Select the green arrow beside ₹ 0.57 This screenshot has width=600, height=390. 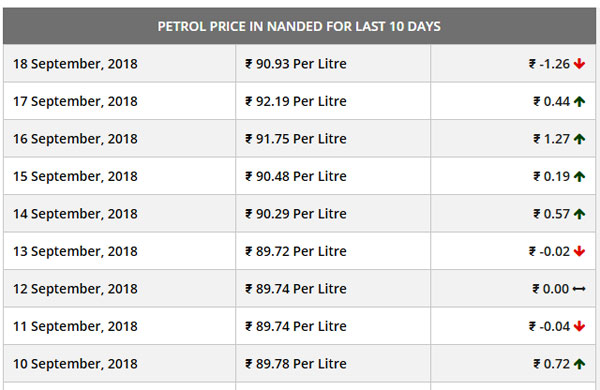pyautogui.click(x=579, y=214)
